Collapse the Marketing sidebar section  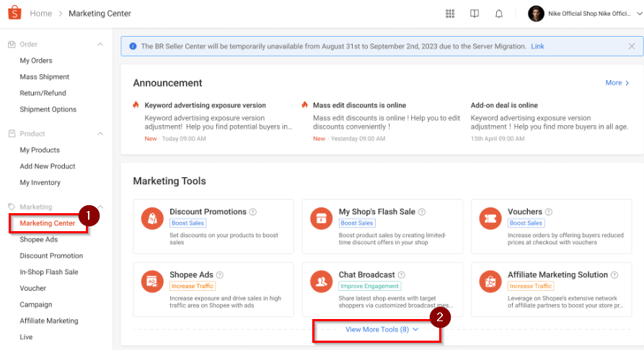coord(100,207)
